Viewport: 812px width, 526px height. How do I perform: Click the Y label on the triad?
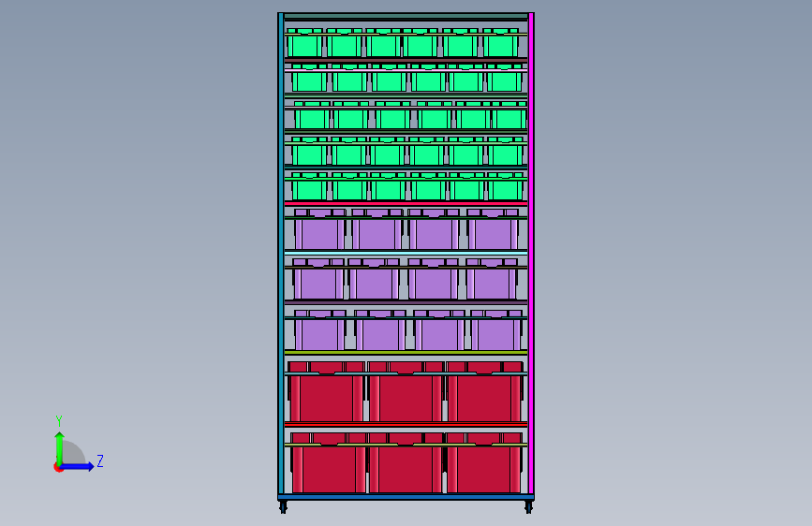(59, 420)
